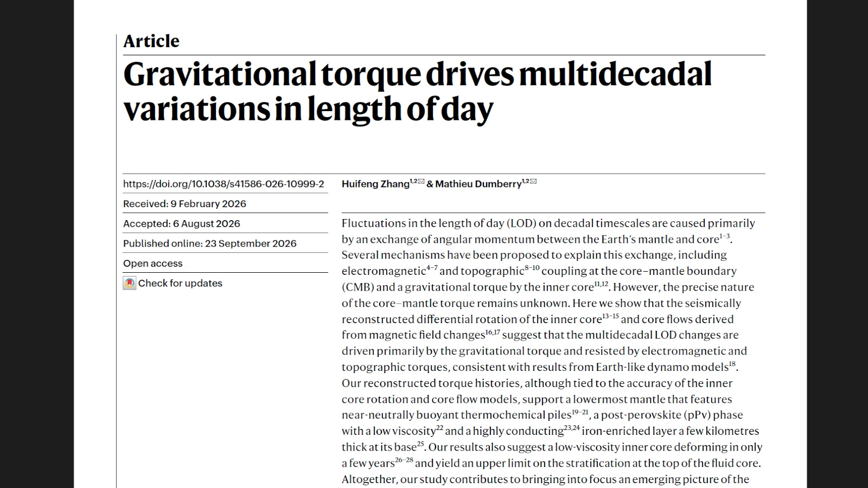The image size is (868, 488).
Task: Click 'Received: 9 February 2026' text
Action: (184, 204)
